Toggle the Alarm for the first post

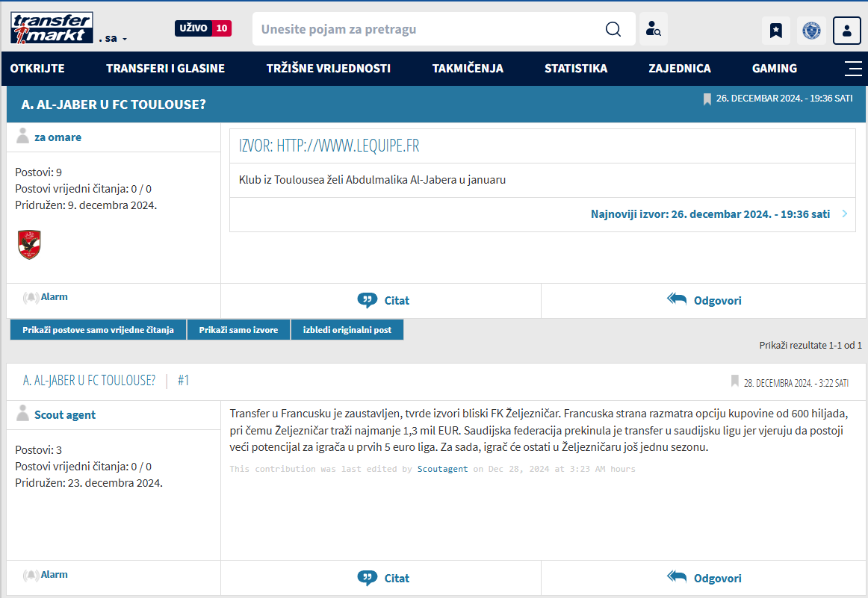pyautogui.click(x=46, y=297)
